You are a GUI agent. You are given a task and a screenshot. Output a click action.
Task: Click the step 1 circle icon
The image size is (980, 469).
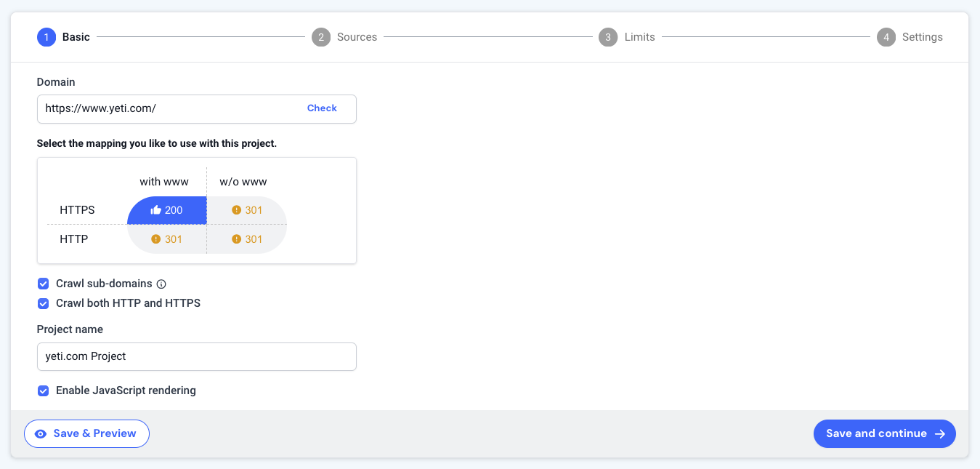tap(46, 36)
